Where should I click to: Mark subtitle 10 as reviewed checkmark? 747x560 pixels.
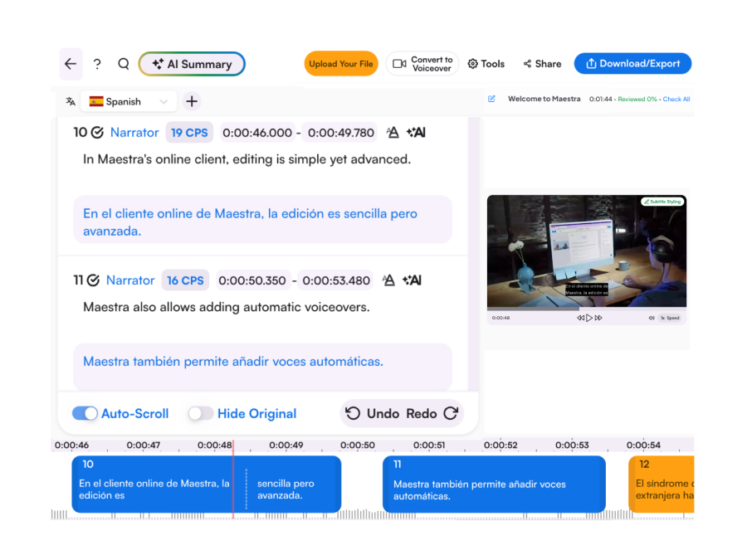click(97, 133)
